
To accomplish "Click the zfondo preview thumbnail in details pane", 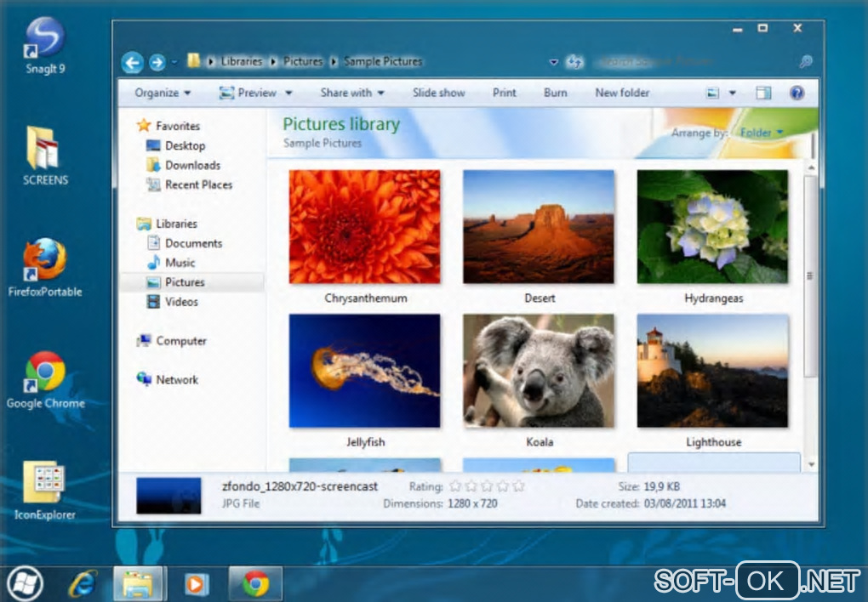I will (x=168, y=496).
